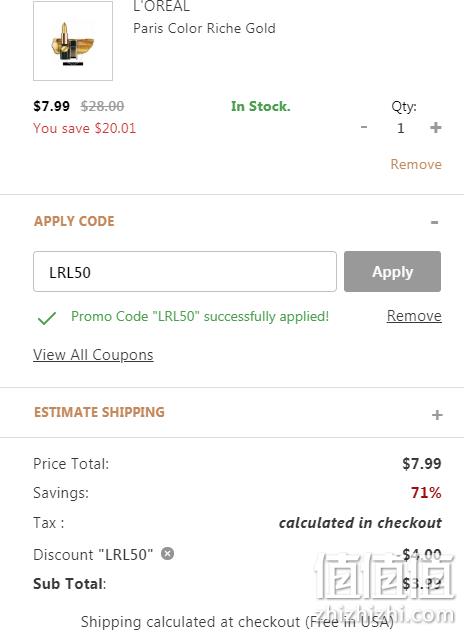Decrease quantity with the minus button

(x=364, y=127)
